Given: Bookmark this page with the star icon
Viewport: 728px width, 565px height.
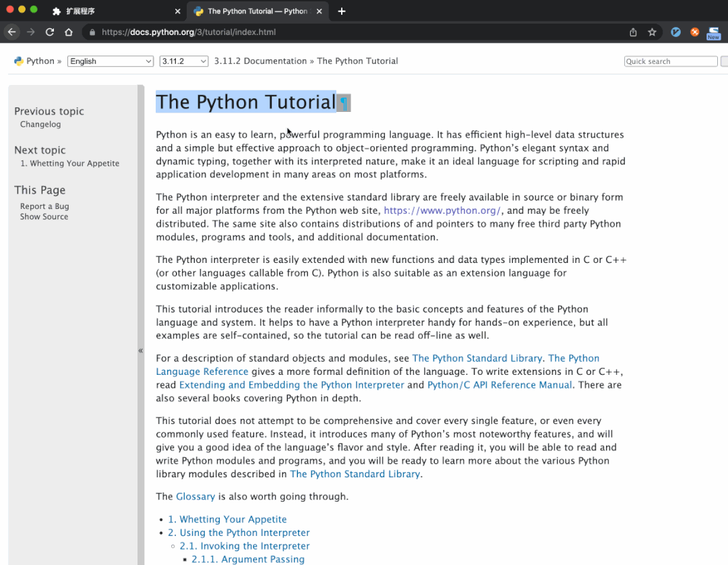Looking at the screenshot, I should (x=652, y=32).
